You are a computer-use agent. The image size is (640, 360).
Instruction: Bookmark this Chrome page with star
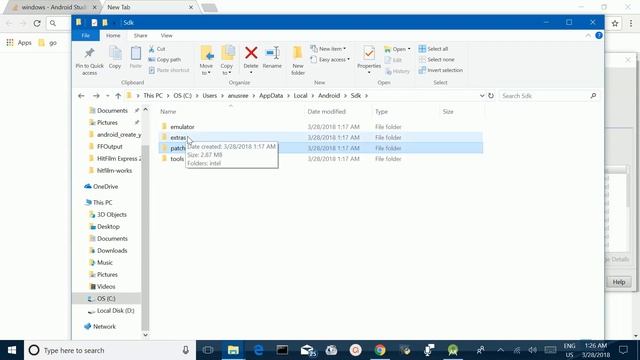pos(615,23)
